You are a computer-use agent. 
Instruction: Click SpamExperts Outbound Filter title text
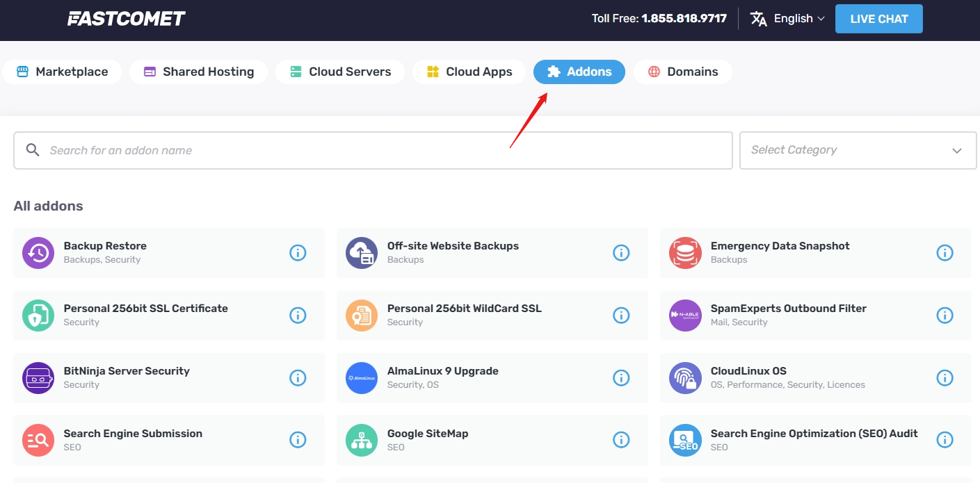[789, 309]
